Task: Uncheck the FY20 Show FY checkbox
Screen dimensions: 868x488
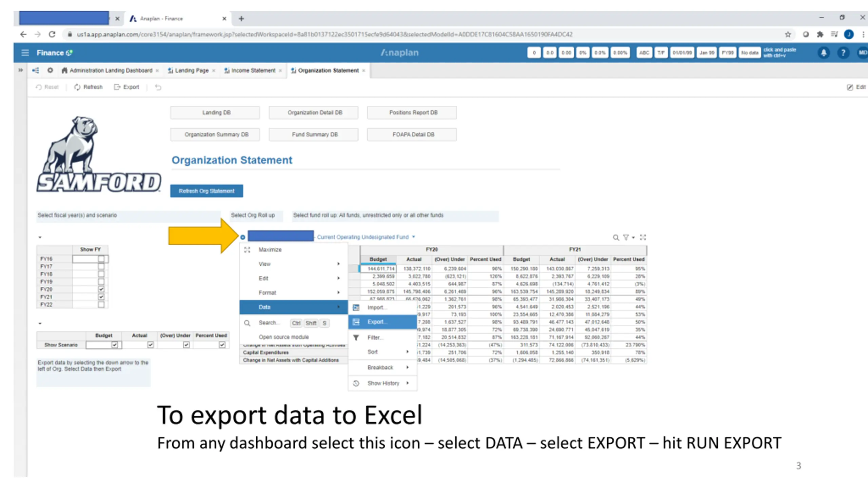Action: 101,289
